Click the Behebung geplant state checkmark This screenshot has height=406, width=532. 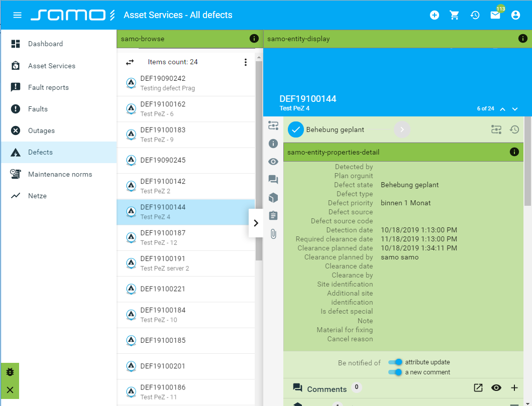[296, 129]
